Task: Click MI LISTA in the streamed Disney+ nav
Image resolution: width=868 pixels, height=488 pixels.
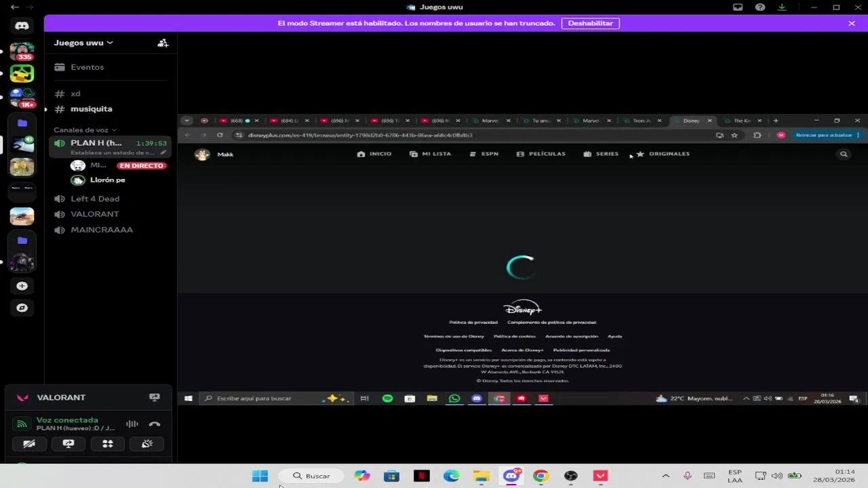Action: click(x=430, y=154)
